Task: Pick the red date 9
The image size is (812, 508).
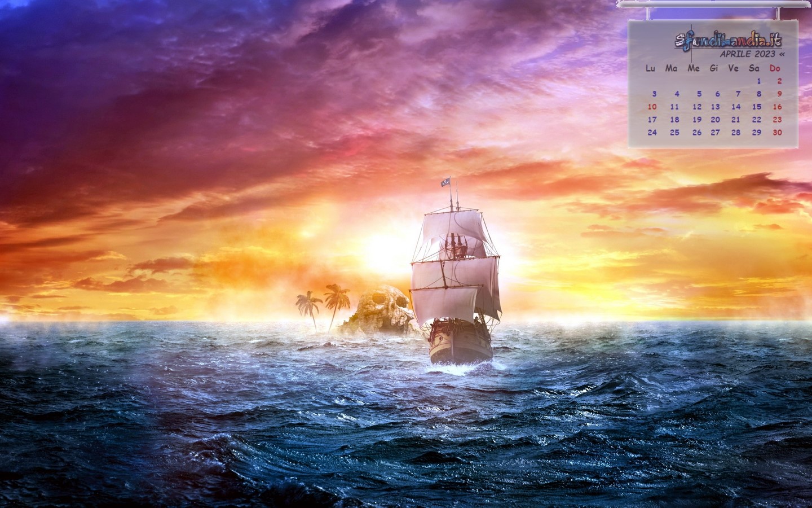Action: (x=779, y=94)
